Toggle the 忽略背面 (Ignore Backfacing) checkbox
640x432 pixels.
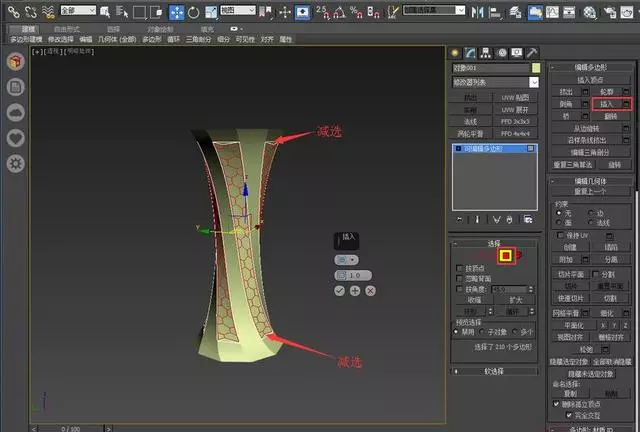459,278
